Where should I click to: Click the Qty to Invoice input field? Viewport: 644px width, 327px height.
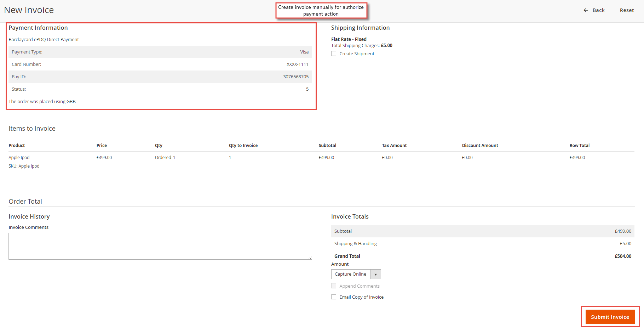[230, 157]
